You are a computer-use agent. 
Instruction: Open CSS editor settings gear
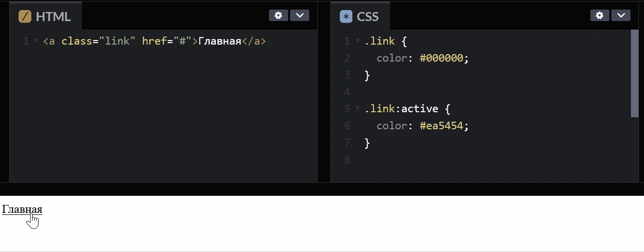pos(599,16)
